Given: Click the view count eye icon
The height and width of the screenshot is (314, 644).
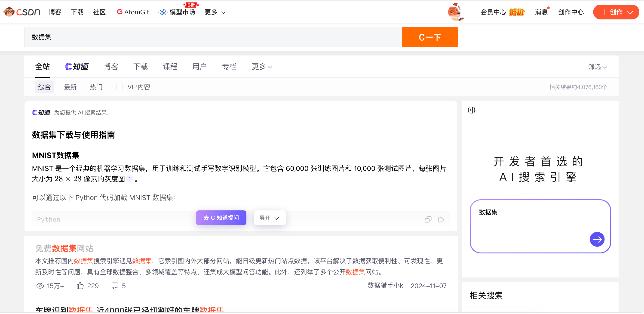Looking at the screenshot, I should click(x=40, y=286).
